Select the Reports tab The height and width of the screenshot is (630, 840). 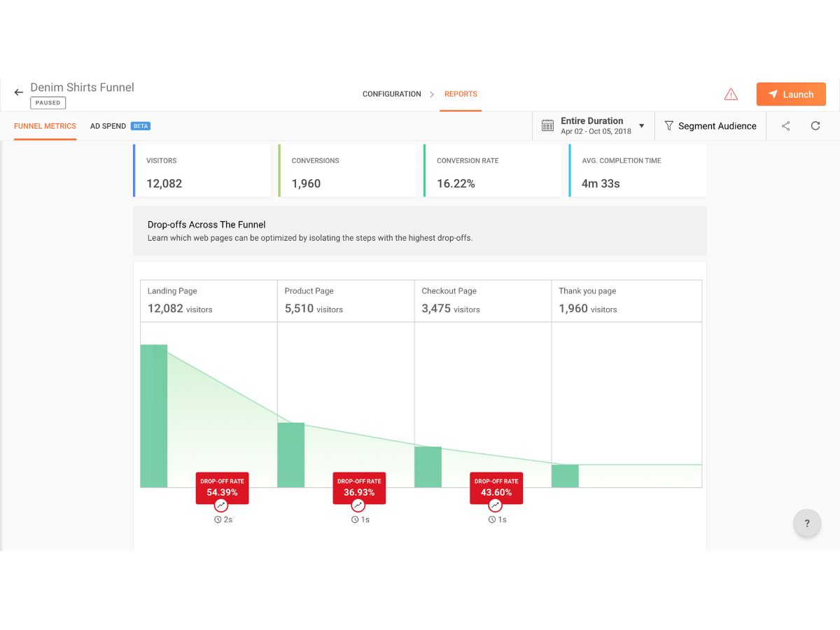(461, 94)
